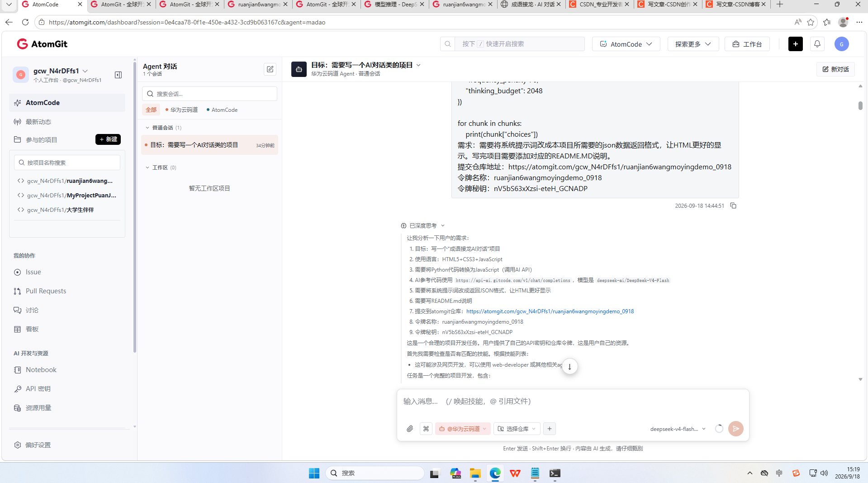The height and width of the screenshot is (483, 868).
Task: Open the user avatar menu
Action: 841,44
